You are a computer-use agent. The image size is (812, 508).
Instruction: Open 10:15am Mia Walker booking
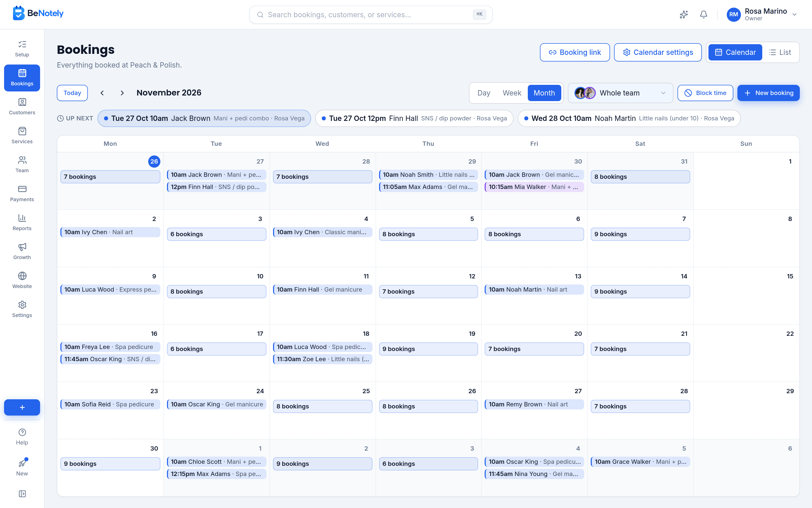click(x=534, y=187)
